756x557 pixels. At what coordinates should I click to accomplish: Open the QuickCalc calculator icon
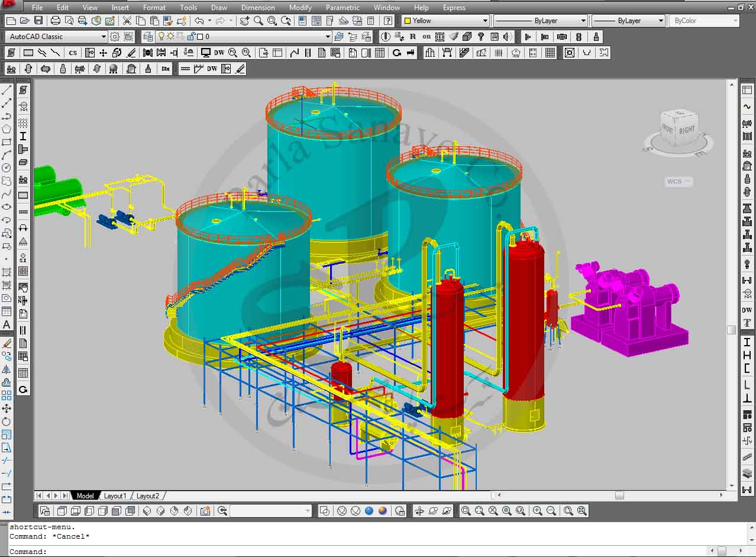click(371, 21)
